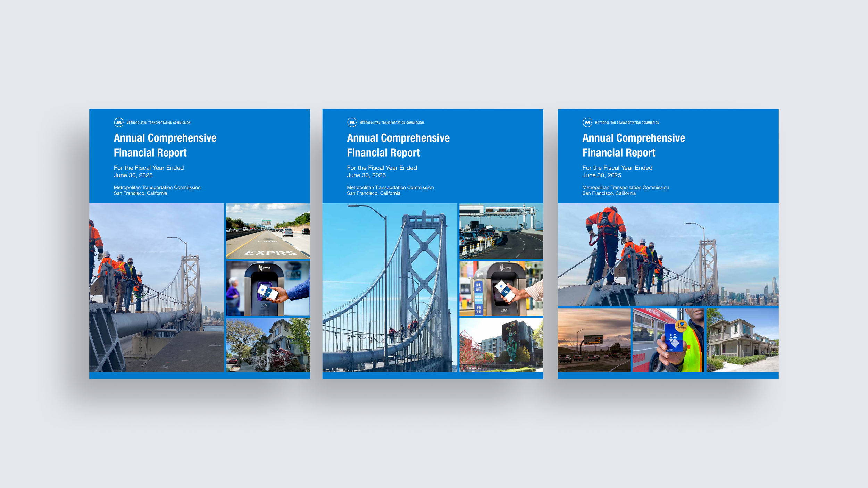Click 'June 30, 2025' on right cover

point(602,175)
